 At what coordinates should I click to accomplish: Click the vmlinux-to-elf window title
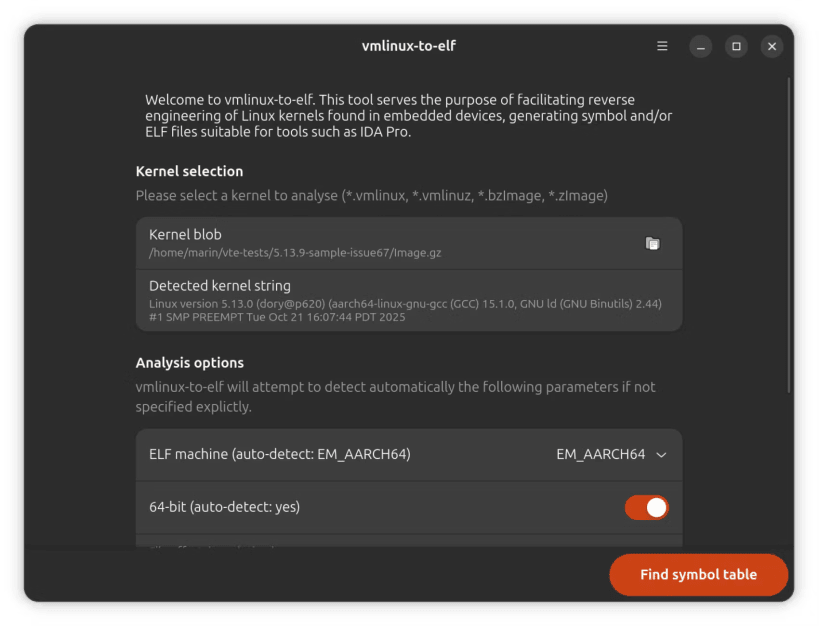point(408,46)
